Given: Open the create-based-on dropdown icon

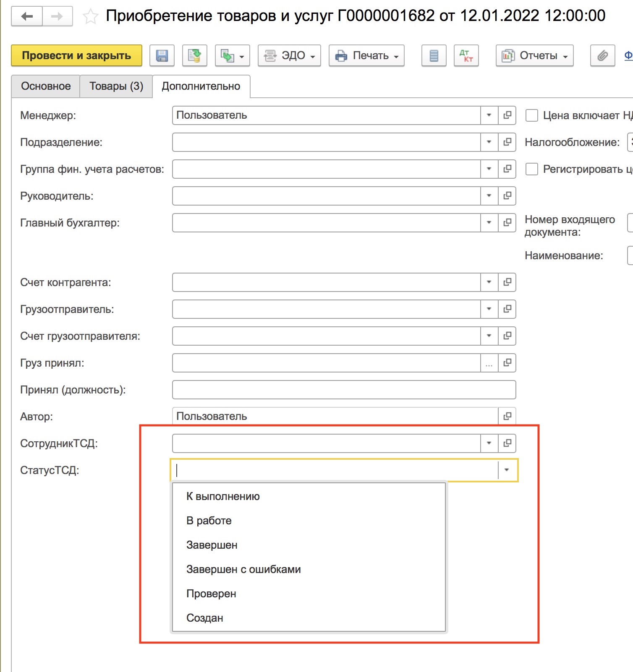Looking at the screenshot, I should pos(233,56).
